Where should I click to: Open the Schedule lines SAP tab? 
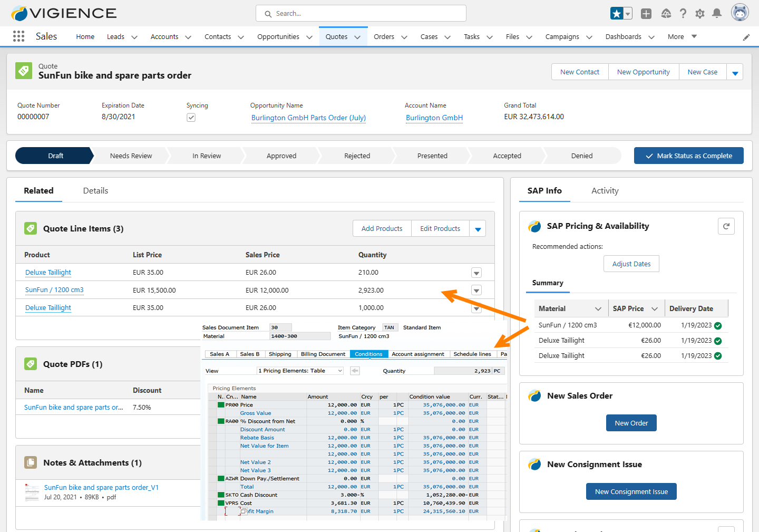(x=472, y=354)
